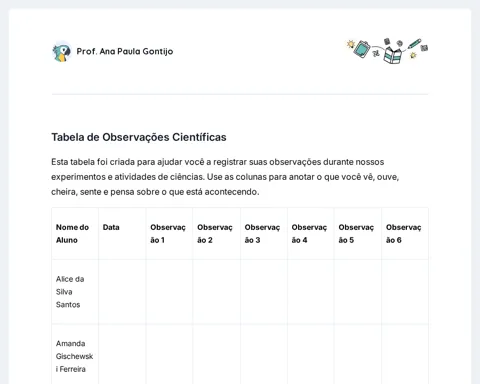
Task: Select the Nome do Aluno column header
Action: click(75, 234)
